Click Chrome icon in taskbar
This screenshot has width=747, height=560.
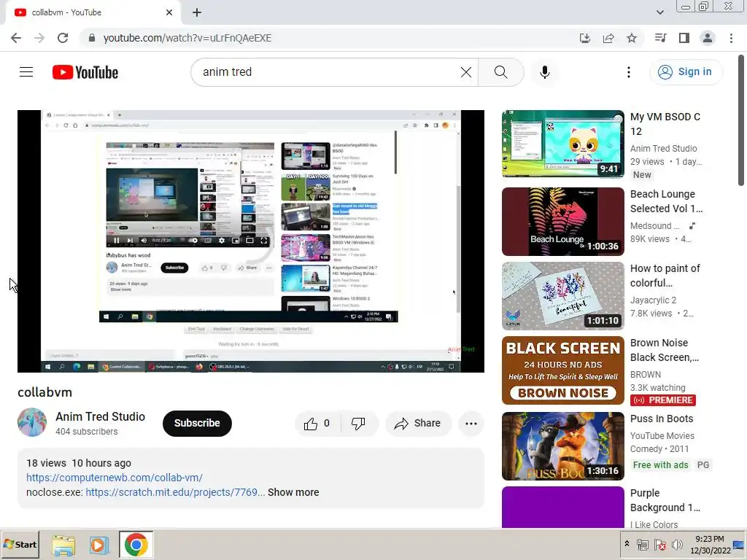(x=136, y=545)
